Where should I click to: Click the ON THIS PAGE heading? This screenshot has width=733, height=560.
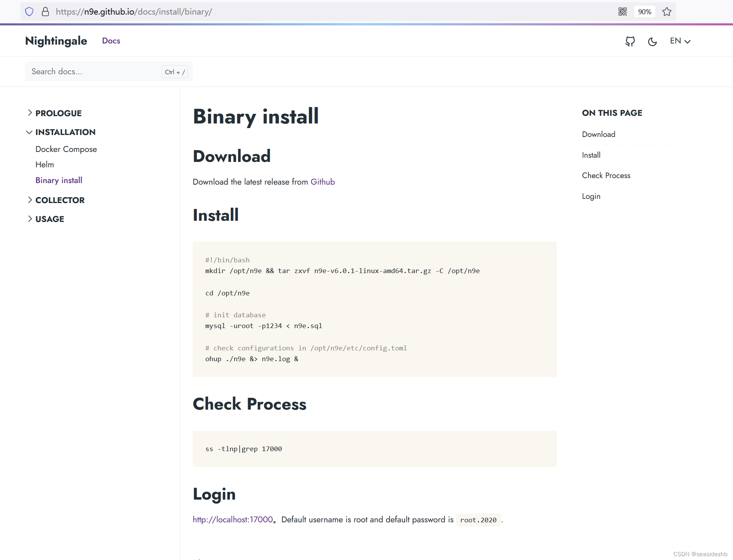tap(612, 113)
